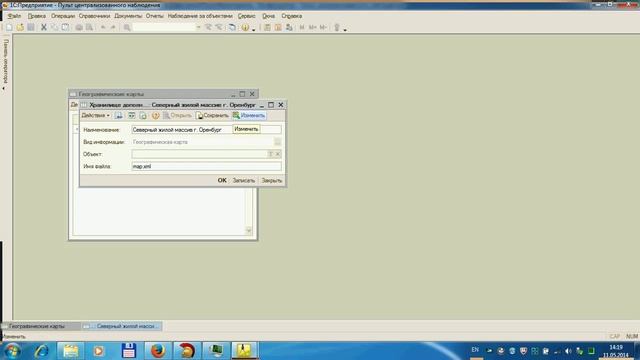The image size is (640, 360).
Task: Click the M- memory toolbar button
Action: coord(323,27)
